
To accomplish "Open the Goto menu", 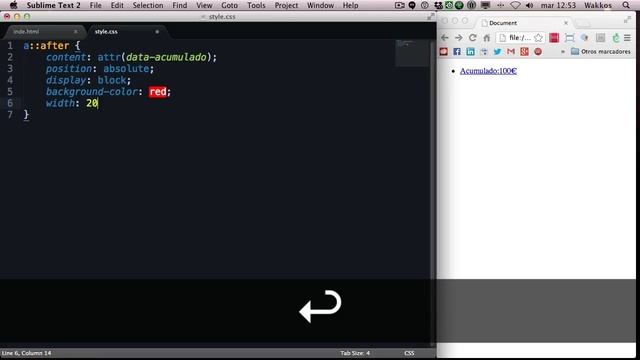I will coord(229,5).
